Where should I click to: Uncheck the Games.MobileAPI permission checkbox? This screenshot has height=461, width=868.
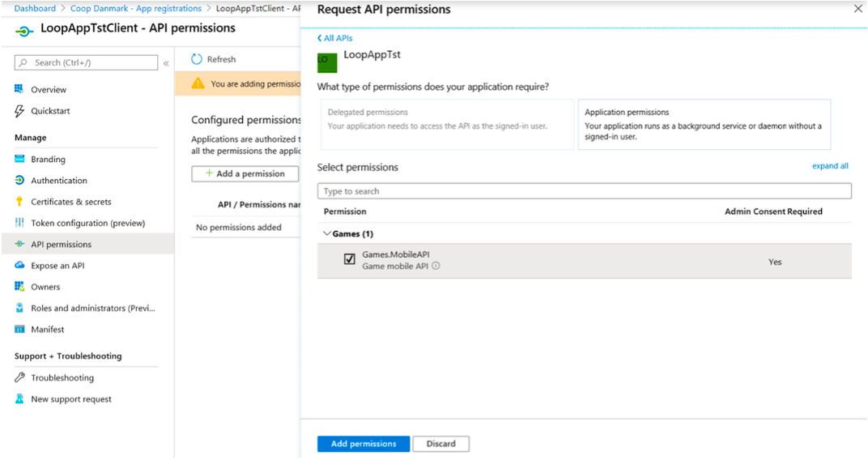pyautogui.click(x=349, y=258)
